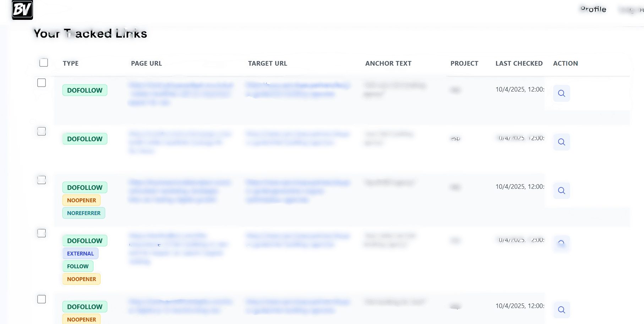Open the Profile menu item
This screenshot has height=324, width=644.
(593, 9)
